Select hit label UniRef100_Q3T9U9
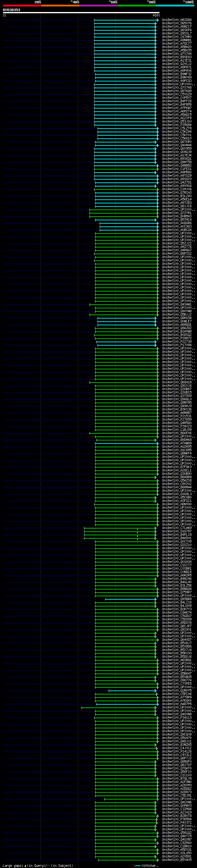Screen dimensions: 197x868 [177, 396]
